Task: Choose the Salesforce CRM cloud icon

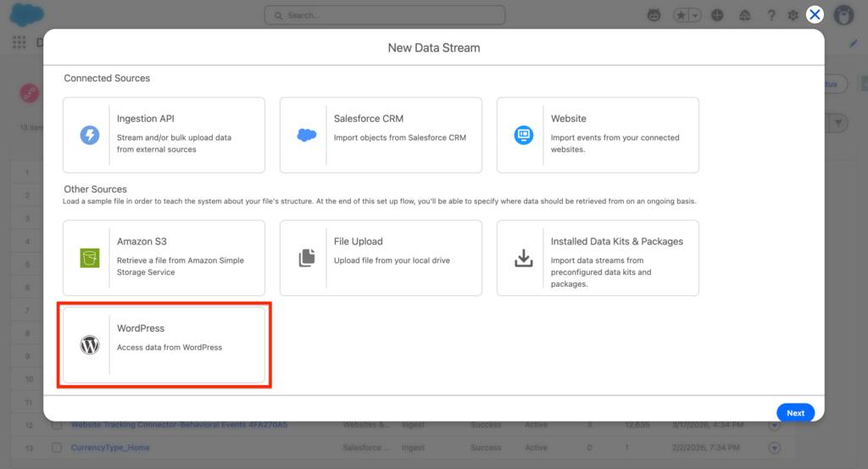Action: [306, 135]
